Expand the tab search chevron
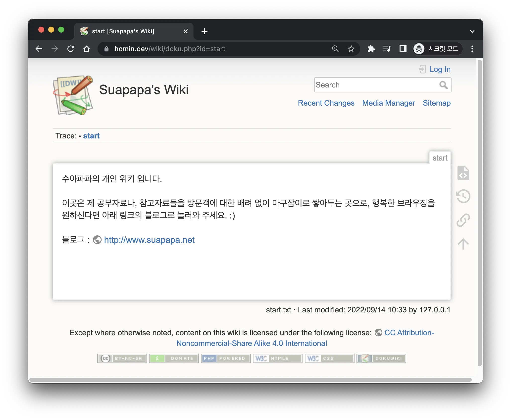Screen dimensions: 511x420 click(472, 31)
